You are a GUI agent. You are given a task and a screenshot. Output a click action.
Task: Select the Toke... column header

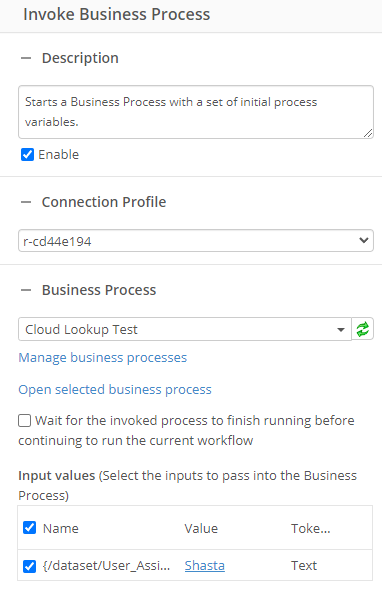coord(311,528)
